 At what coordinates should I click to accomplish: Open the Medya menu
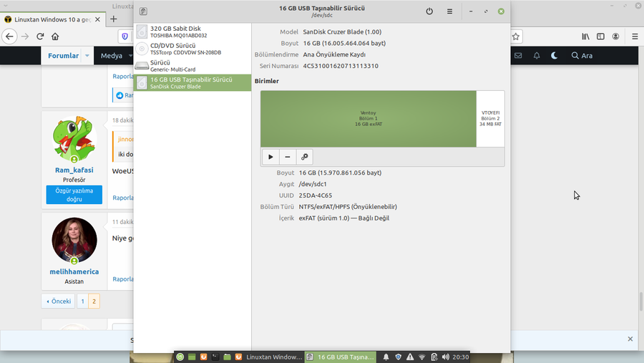[x=112, y=56]
